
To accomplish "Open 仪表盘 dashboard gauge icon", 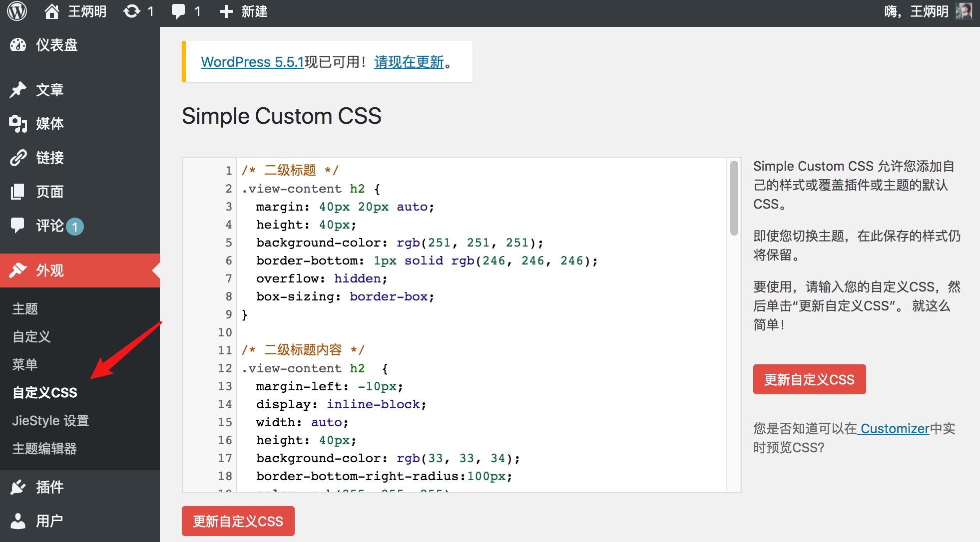I will (18, 45).
